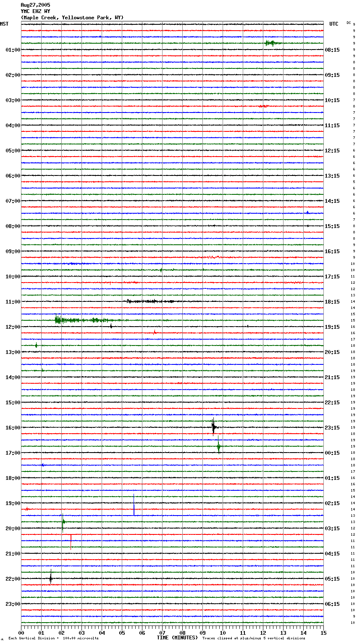
Task: Select the station code YMC EHZ WY
Action: [35, 11]
